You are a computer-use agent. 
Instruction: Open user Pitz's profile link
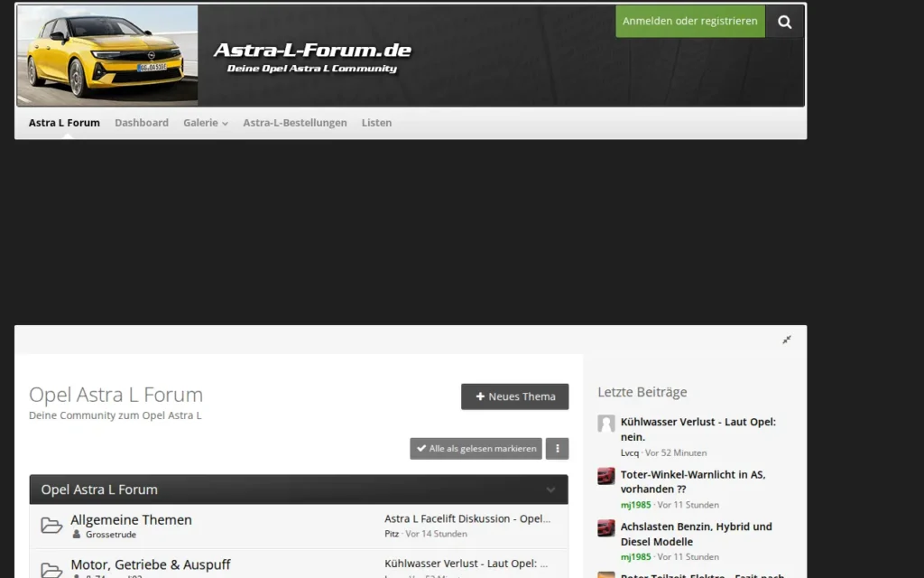pyautogui.click(x=392, y=534)
